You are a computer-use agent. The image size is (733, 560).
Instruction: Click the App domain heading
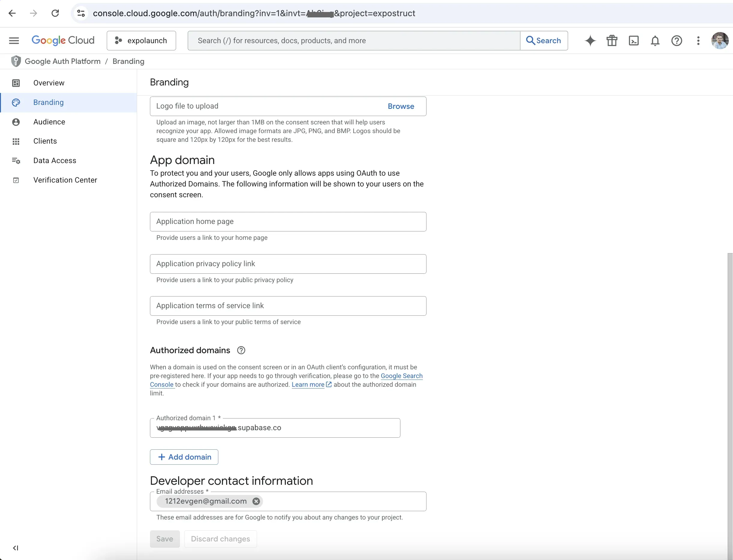(182, 160)
